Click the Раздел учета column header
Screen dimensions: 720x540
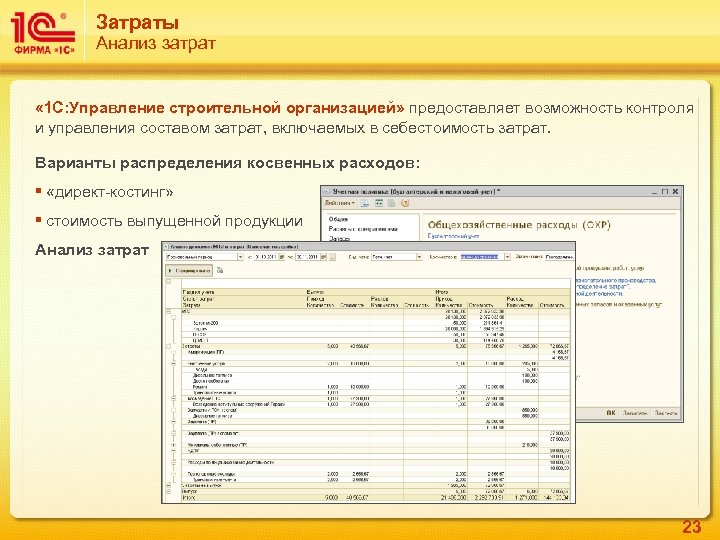(198, 292)
